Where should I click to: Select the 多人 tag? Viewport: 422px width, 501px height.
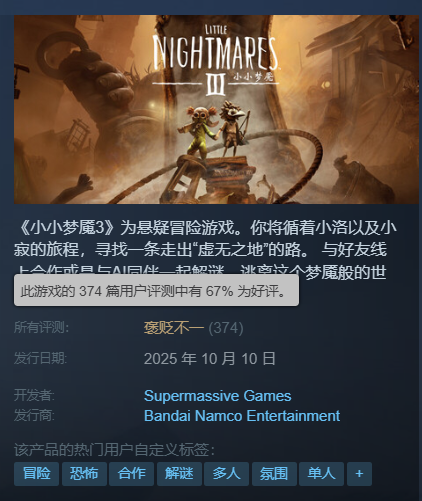[226, 474]
